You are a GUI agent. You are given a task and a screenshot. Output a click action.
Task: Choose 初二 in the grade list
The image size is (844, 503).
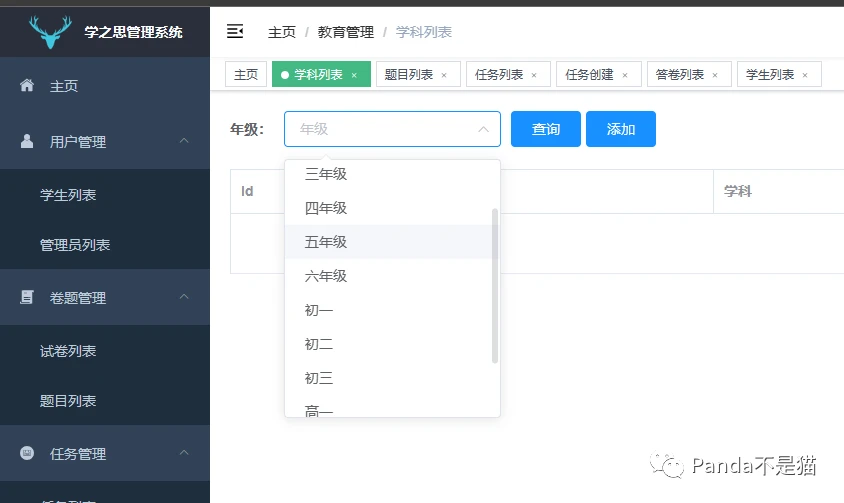click(x=388, y=344)
